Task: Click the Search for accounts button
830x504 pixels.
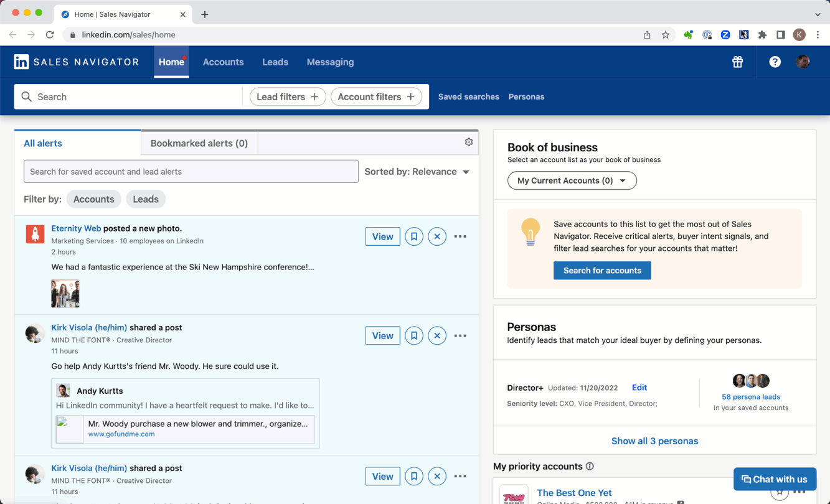Action: [602, 270]
